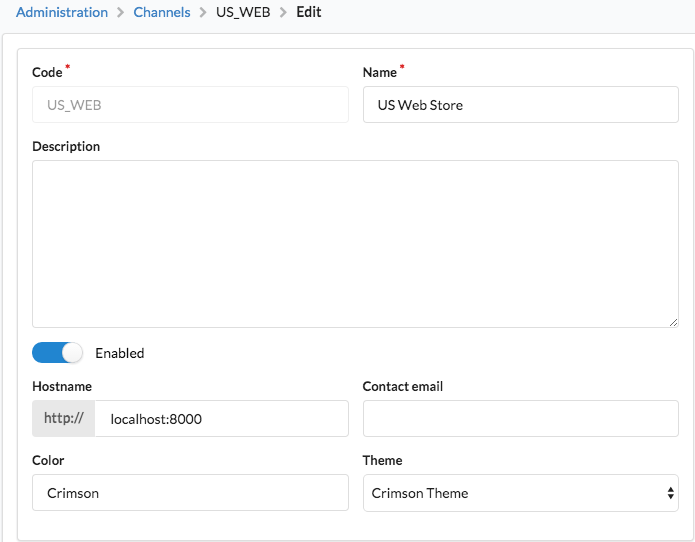
Task: Open the Administration breadcrumb link
Action: pyautogui.click(x=62, y=12)
